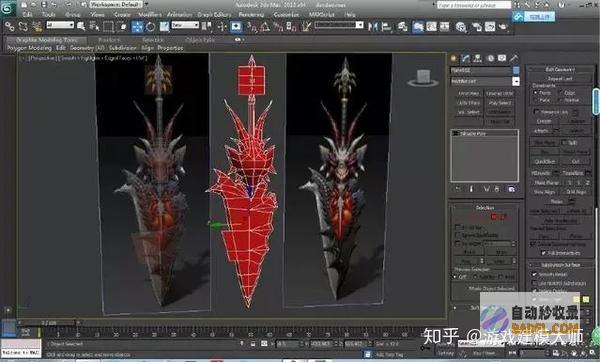Toggle the Window/Crossing selection icon
Image resolution: width=600 pixels, height=362 pixels.
pyautogui.click(x=122, y=26)
